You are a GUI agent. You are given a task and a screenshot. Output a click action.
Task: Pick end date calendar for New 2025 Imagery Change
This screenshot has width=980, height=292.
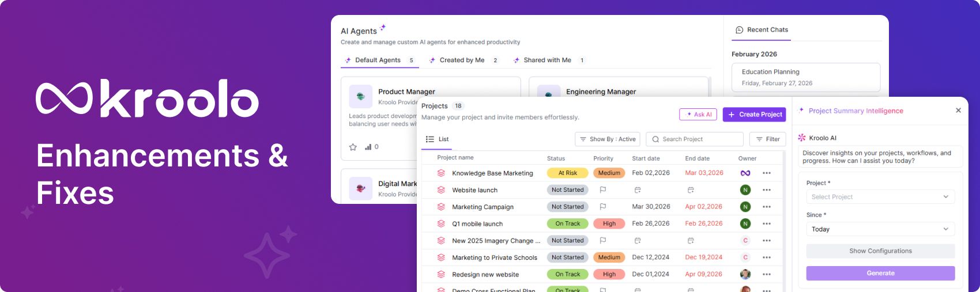[x=691, y=241]
